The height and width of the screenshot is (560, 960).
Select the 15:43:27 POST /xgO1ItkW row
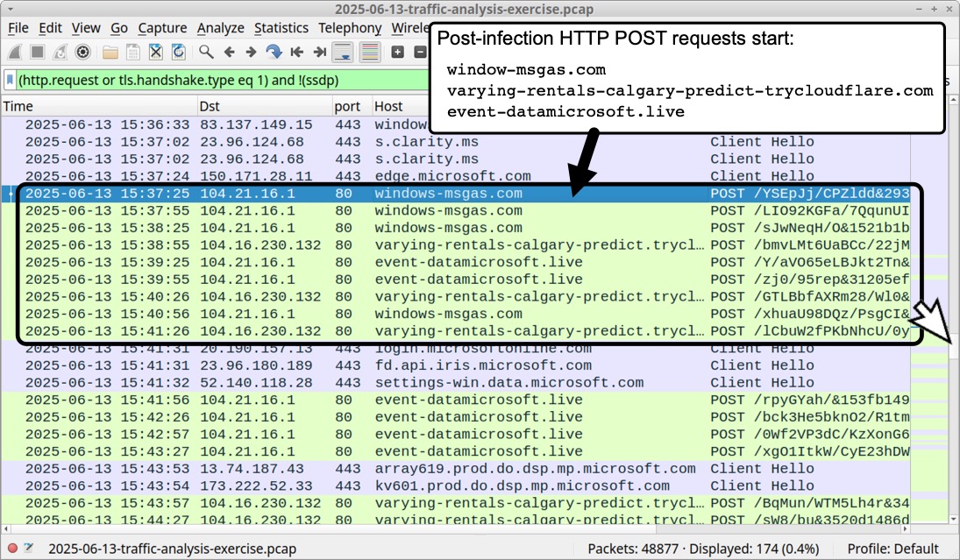[x=456, y=451]
